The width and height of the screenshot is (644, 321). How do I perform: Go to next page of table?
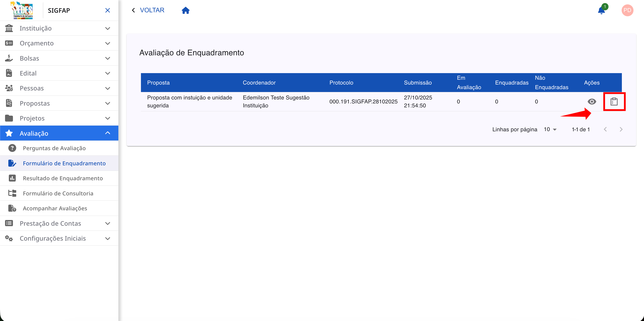(621, 130)
